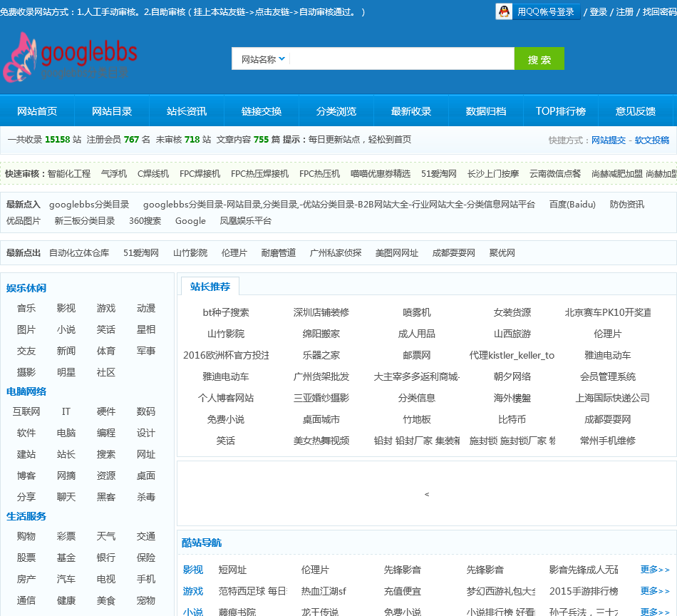Screen dimensions: 677x616
Task: Open 分类浏览 from the navigation bar
Action: pyautogui.click(x=336, y=111)
